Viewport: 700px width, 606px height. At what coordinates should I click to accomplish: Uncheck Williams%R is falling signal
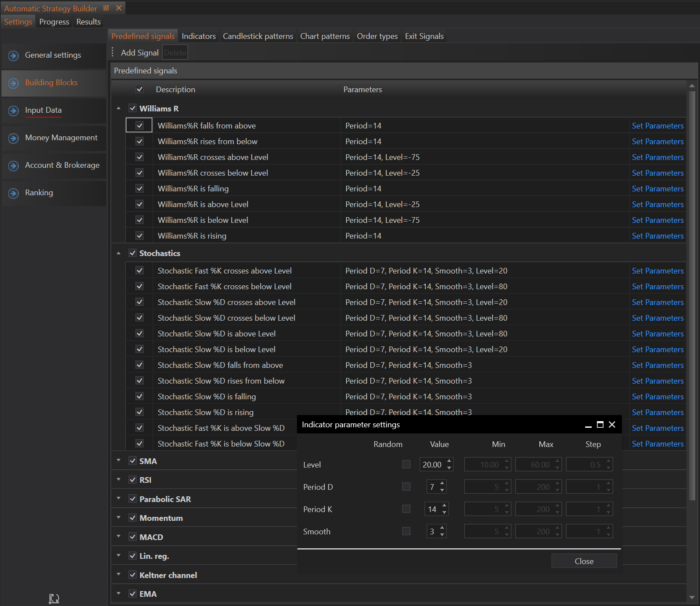click(140, 189)
